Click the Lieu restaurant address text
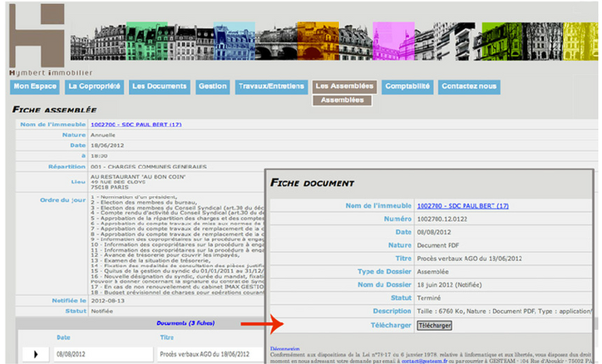The width and height of the screenshot is (602, 364). 138,182
